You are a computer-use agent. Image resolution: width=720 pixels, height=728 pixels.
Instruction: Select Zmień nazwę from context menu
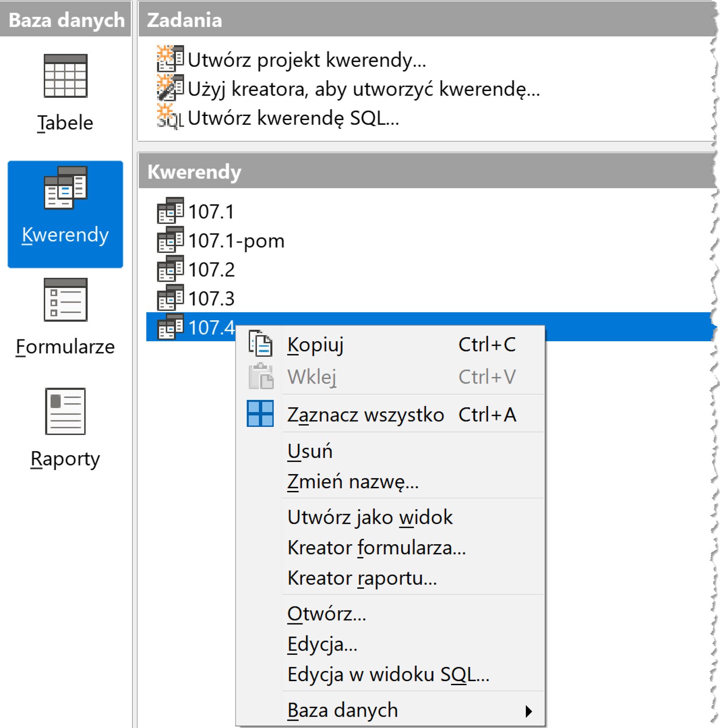pyautogui.click(x=353, y=481)
